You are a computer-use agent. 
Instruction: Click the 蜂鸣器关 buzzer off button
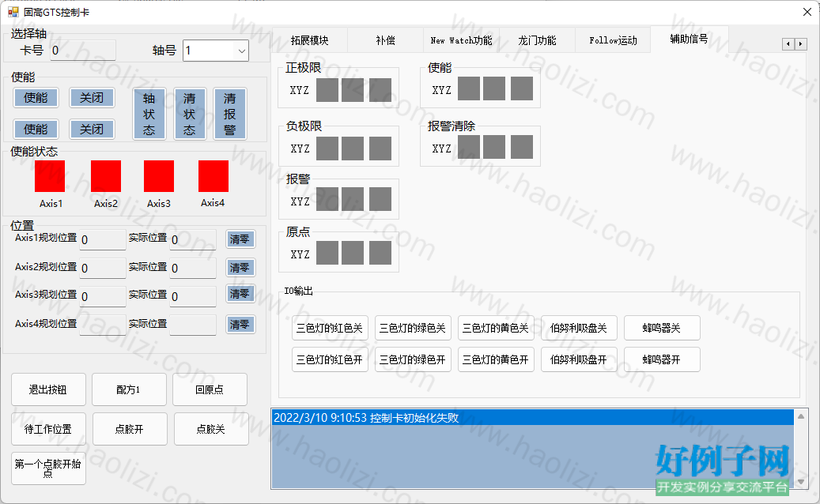click(662, 328)
